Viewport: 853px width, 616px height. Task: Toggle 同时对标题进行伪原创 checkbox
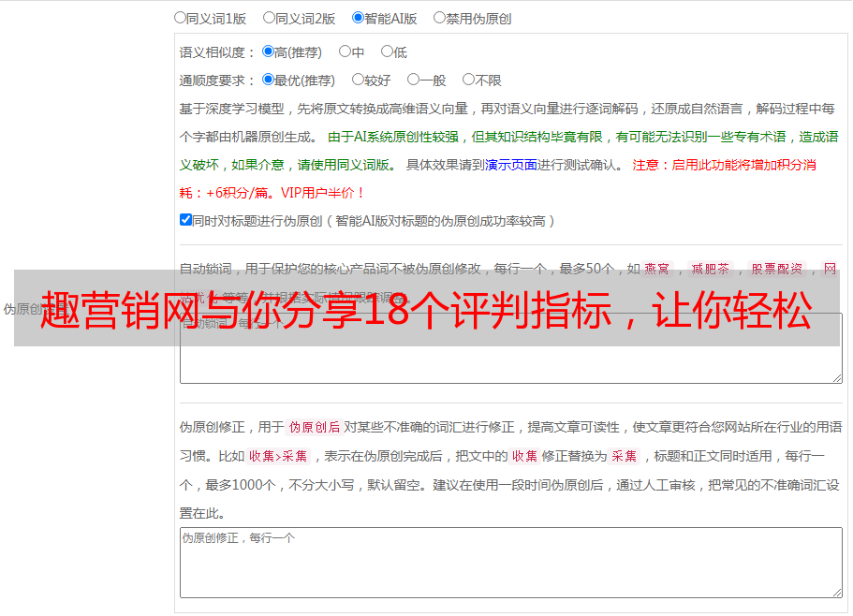point(185,220)
